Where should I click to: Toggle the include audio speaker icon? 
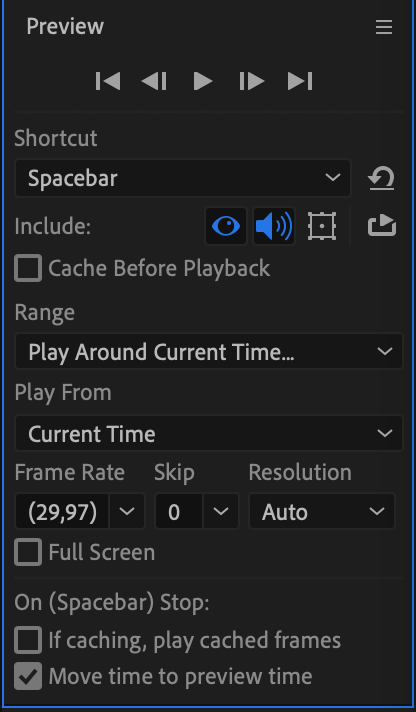(x=274, y=226)
